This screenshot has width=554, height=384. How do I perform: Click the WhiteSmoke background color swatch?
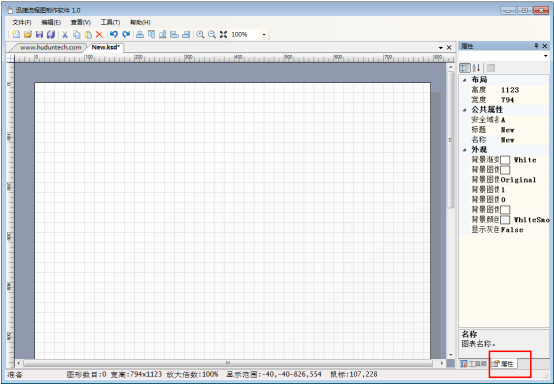pos(505,220)
